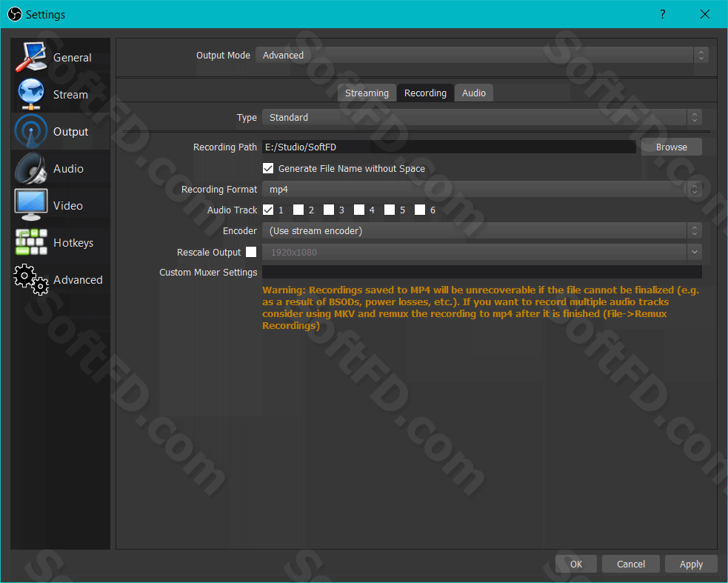728x583 pixels.
Task: Enable audio track 4
Action: [x=359, y=210]
